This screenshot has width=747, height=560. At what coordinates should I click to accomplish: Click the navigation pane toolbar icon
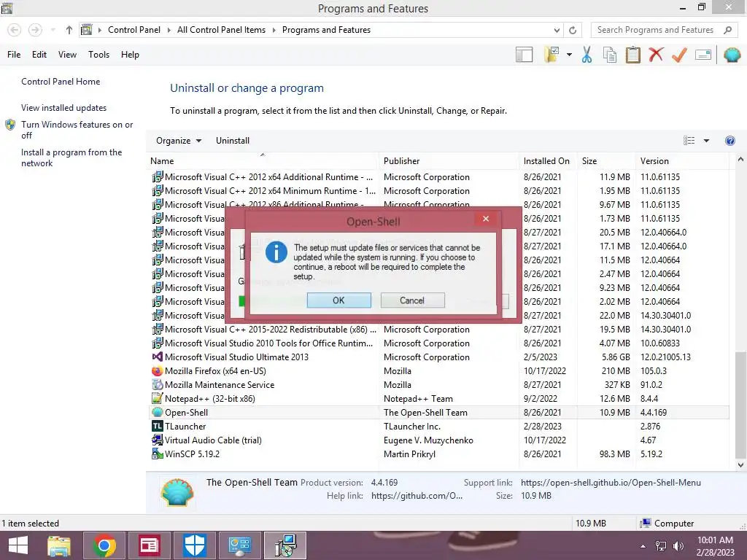coord(524,55)
